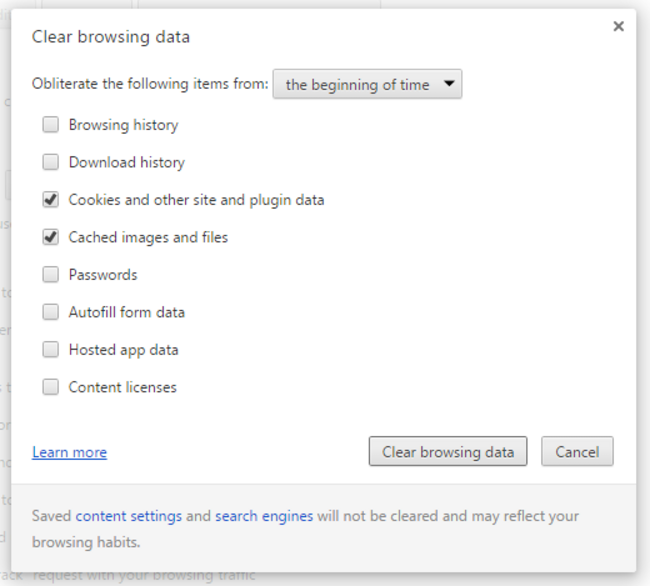Uncheck Cookies and other site and plugin data
Viewport: 650px width, 586px height.
51,199
